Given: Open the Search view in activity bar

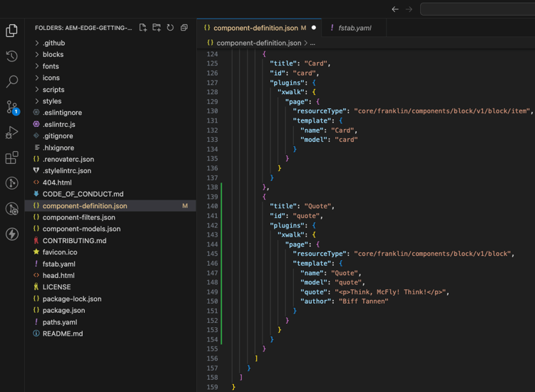Looking at the screenshot, I should pos(12,82).
